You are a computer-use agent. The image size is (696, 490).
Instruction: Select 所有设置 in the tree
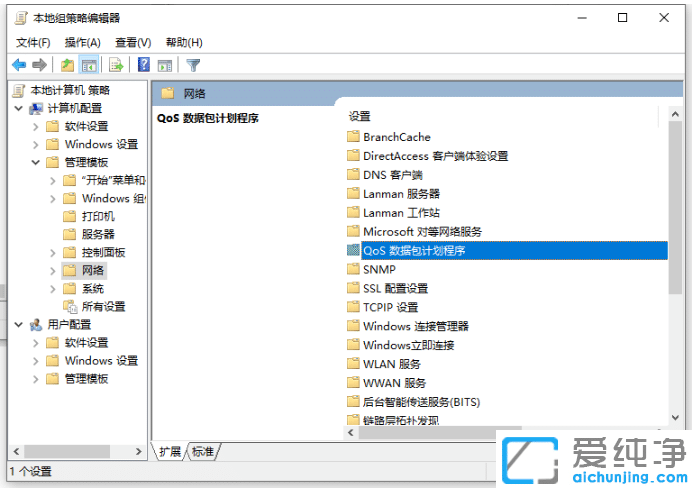click(103, 306)
